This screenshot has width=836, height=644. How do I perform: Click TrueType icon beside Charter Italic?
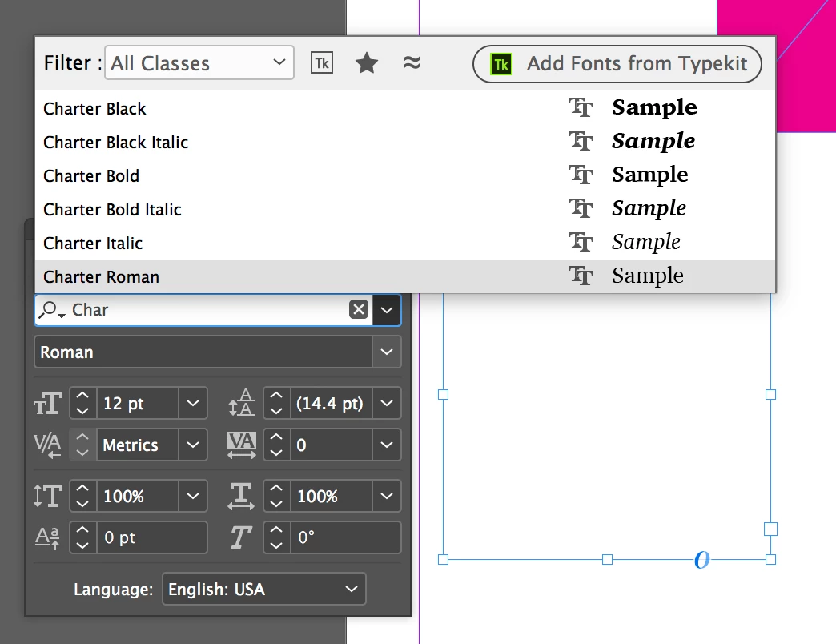[581, 242]
